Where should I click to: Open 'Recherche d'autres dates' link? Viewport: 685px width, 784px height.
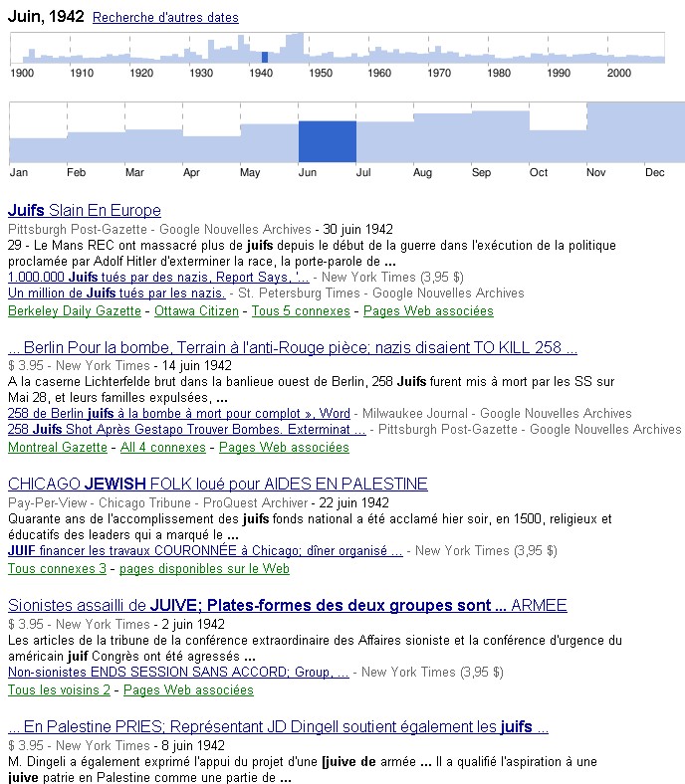click(165, 18)
